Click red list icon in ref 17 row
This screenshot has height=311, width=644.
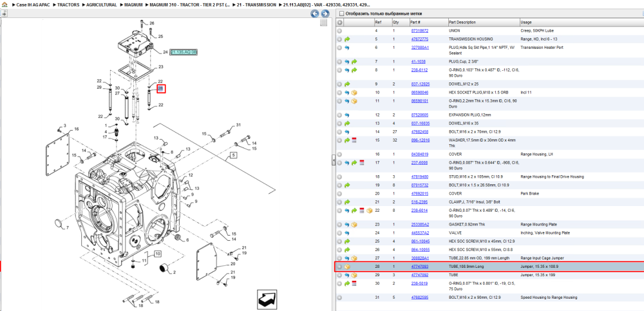361,163
